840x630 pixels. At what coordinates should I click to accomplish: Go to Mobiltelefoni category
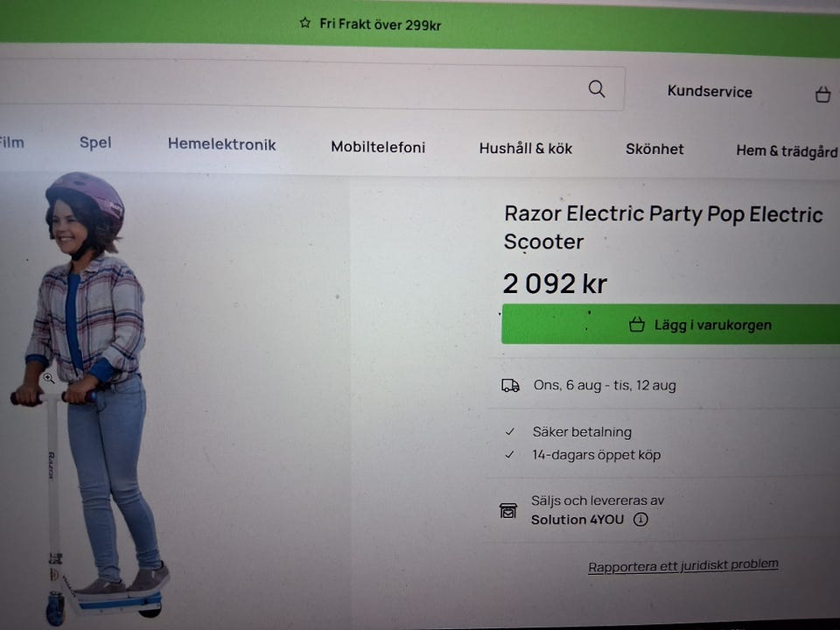(x=378, y=147)
